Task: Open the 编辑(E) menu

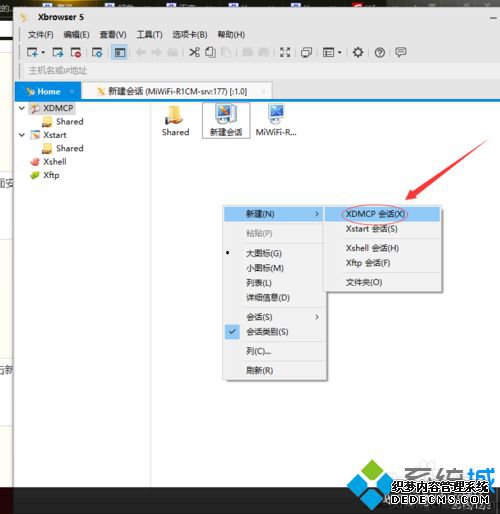Action: (x=76, y=34)
